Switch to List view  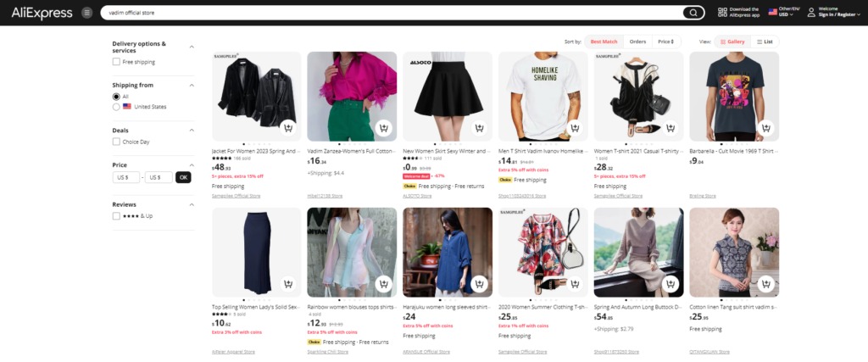point(765,42)
